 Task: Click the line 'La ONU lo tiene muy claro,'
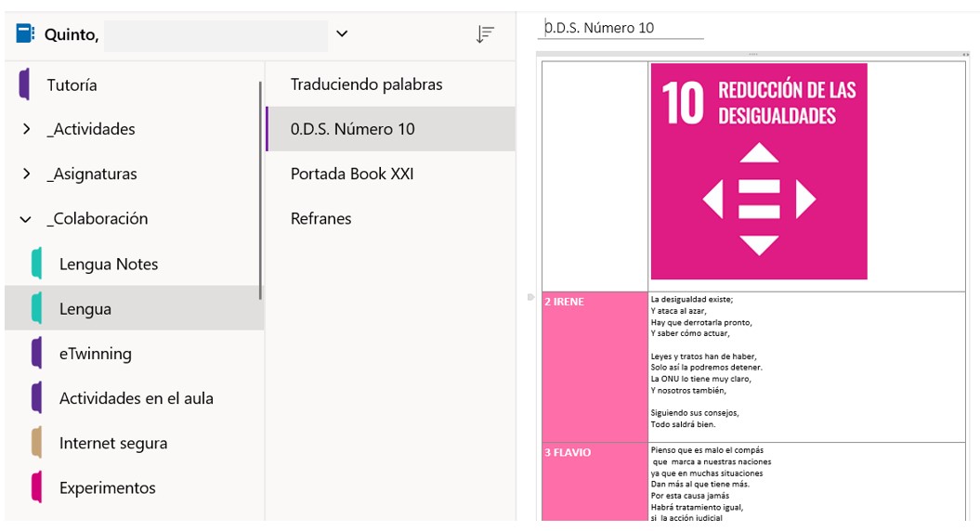[700, 379]
